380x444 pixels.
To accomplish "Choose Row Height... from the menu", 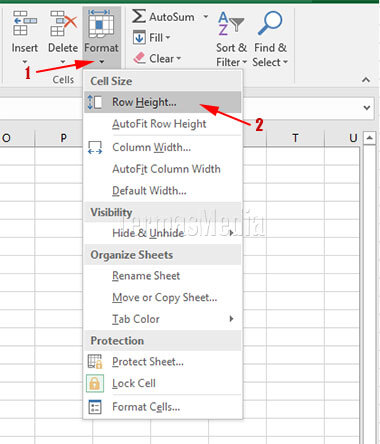I will [163, 102].
